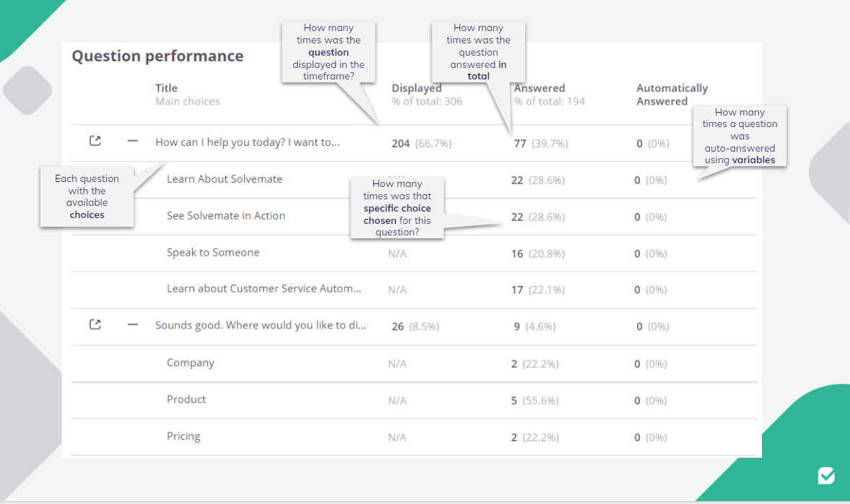Click the displayed value '26 (8.5%)'
850x504 pixels.
(x=416, y=327)
